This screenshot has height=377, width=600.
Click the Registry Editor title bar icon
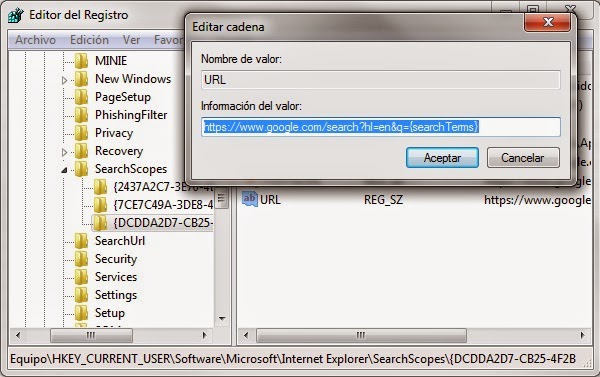tap(16, 15)
